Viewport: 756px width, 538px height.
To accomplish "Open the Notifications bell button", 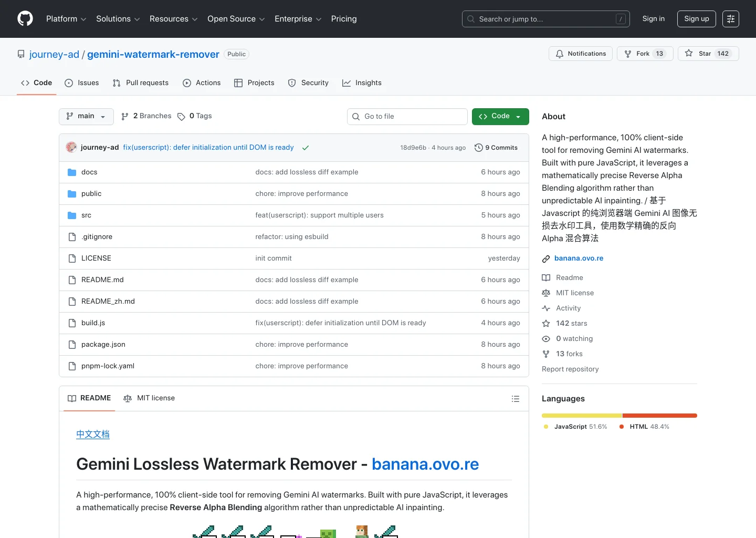I will pos(580,54).
